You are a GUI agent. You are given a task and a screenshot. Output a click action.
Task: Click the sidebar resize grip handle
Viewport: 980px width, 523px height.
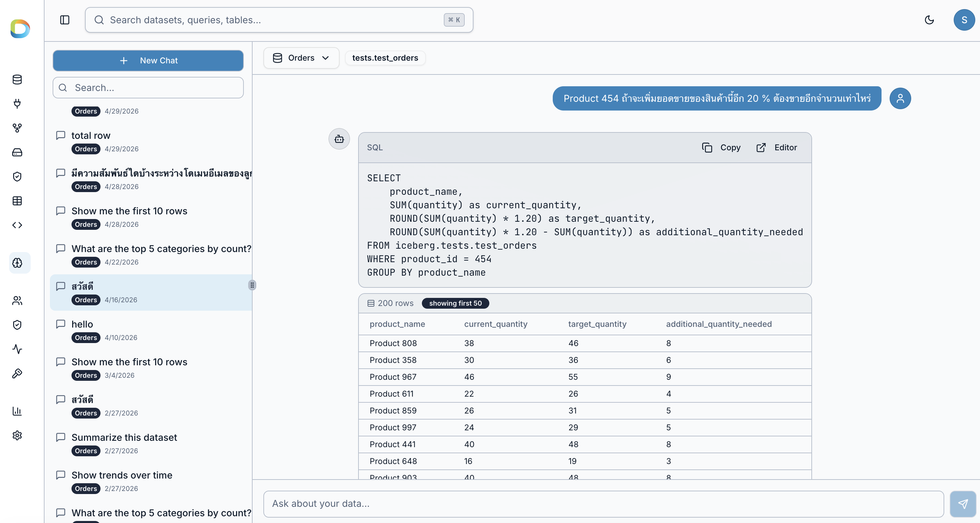pyautogui.click(x=252, y=285)
